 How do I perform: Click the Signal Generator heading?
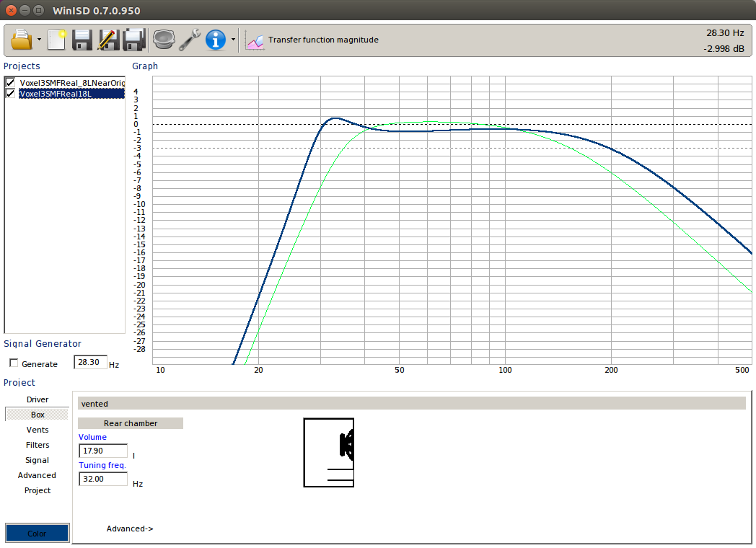click(x=43, y=344)
